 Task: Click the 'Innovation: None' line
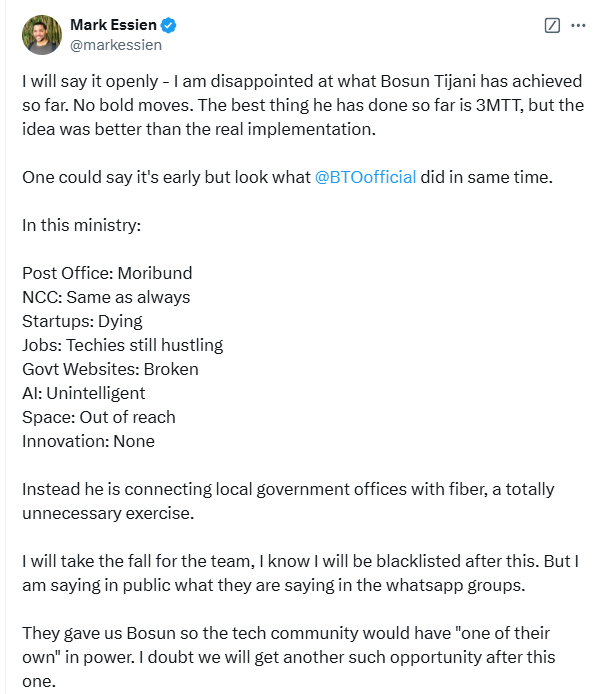(x=89, y=441)
